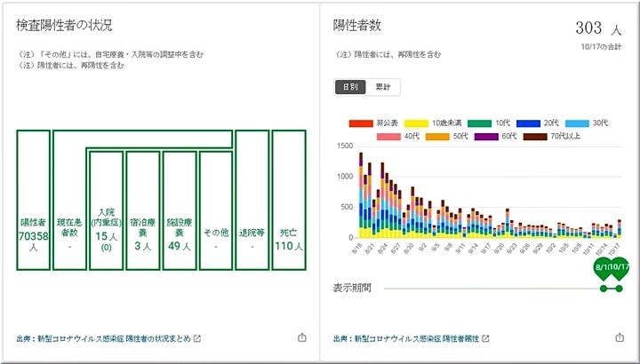Toggle the 非公表 legend series
Image resolution: width=640 pixels, height=364 pixels.
coord(374,123)
